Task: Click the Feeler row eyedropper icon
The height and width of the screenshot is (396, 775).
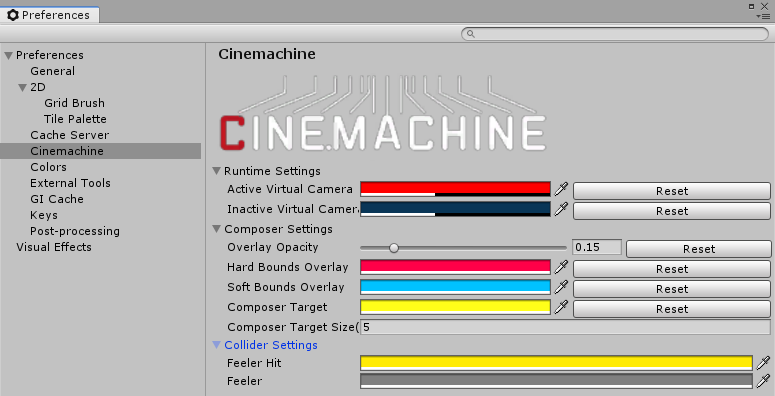Action: point(764,381)
